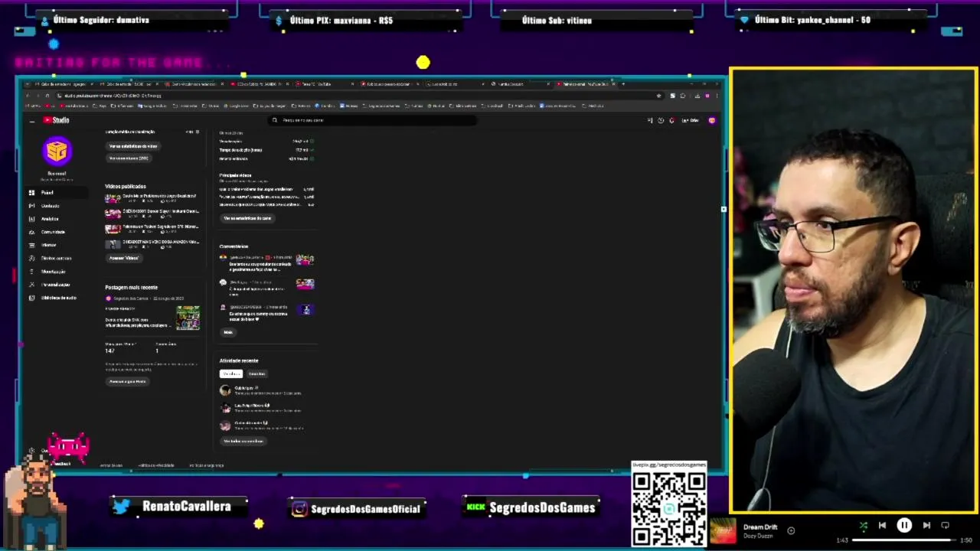This screenshot has width=980, height=551.
Task: Open the latest post thumbnail image
Action: pyautogui.click(x=188, y=318)
